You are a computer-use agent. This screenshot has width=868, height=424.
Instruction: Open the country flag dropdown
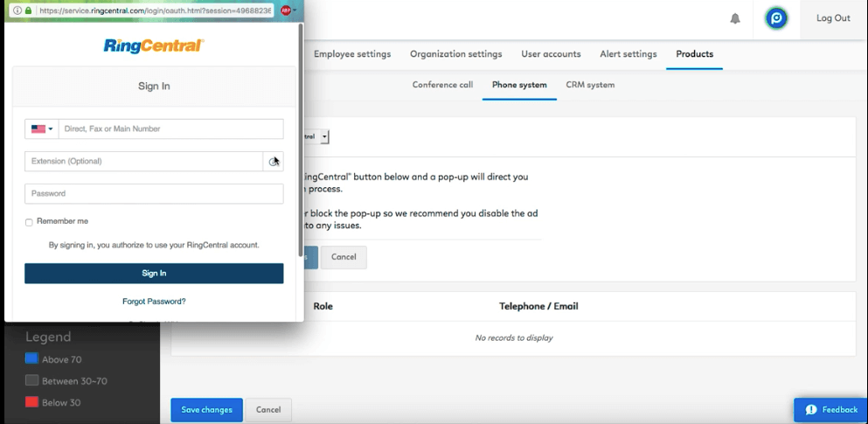pos(41,129)
